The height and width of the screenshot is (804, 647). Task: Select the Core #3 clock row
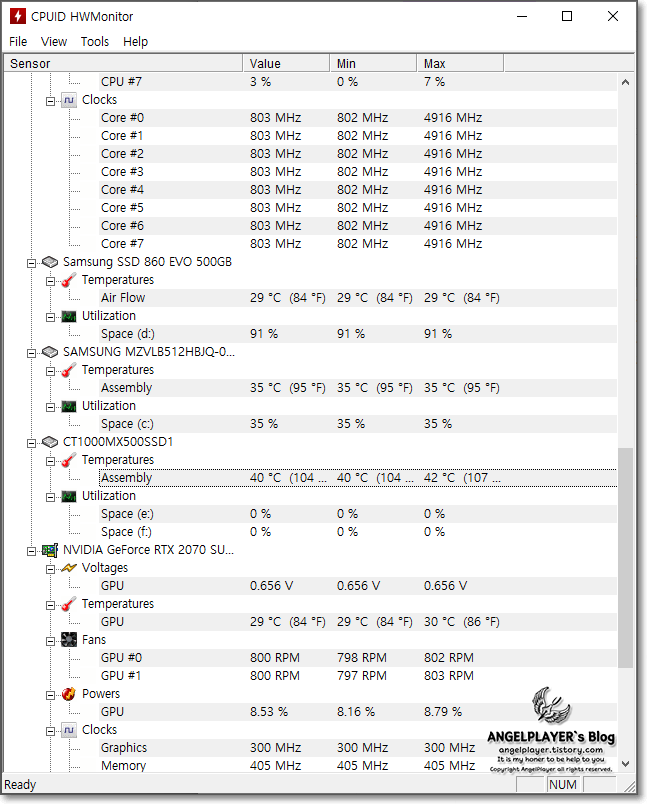pos(358,172)
